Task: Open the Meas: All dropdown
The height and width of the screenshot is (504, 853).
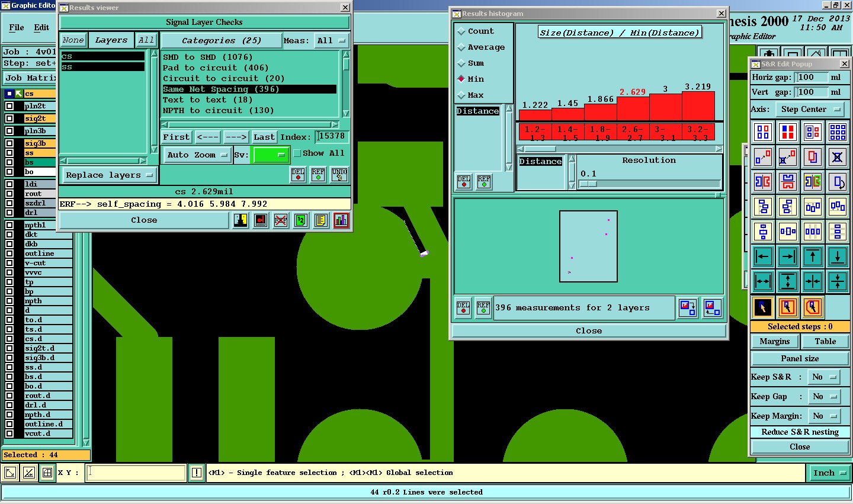Action: pyautogui.click(x=331, y=41)
